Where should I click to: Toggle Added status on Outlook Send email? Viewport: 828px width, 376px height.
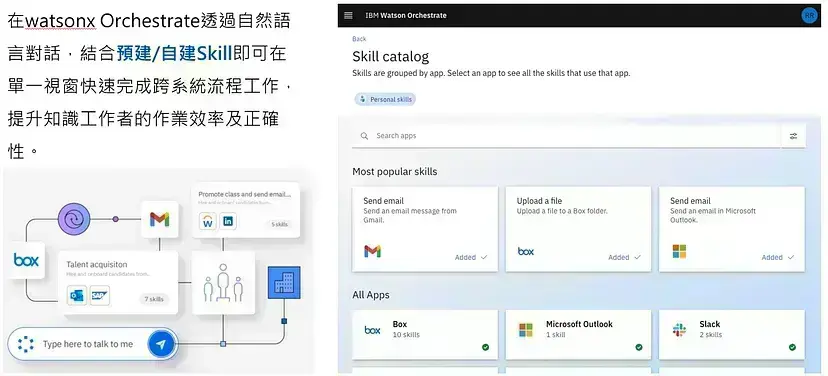click(777, 257)
